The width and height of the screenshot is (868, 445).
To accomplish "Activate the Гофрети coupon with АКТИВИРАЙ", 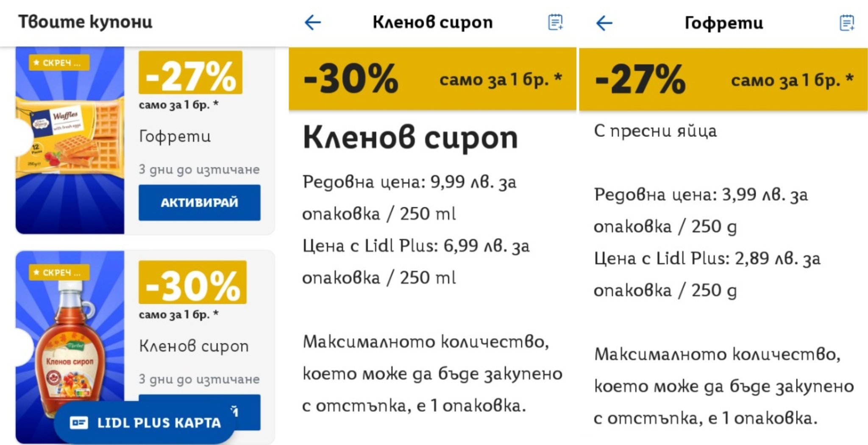I will pyautogui.click(x=199, y=203).
